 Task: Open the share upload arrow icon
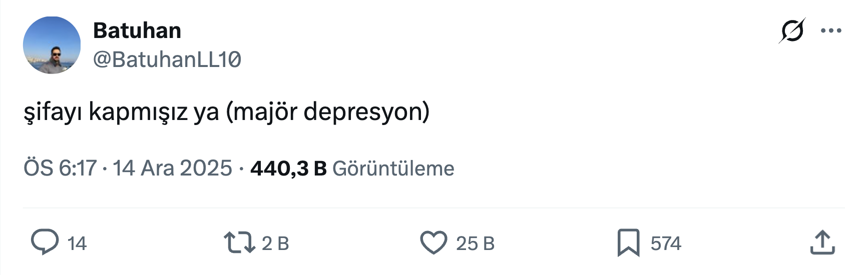click(x=822, y=242)
